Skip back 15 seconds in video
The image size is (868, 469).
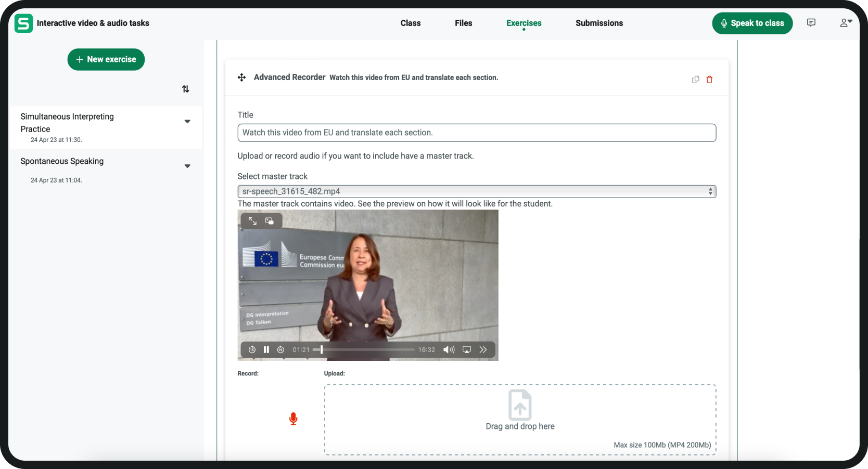(252, 350)
